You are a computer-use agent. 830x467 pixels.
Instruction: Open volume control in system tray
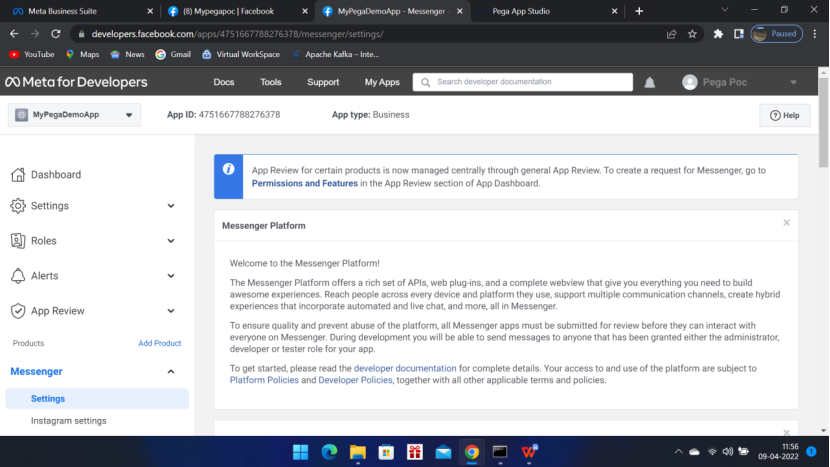tap(728, 452)
